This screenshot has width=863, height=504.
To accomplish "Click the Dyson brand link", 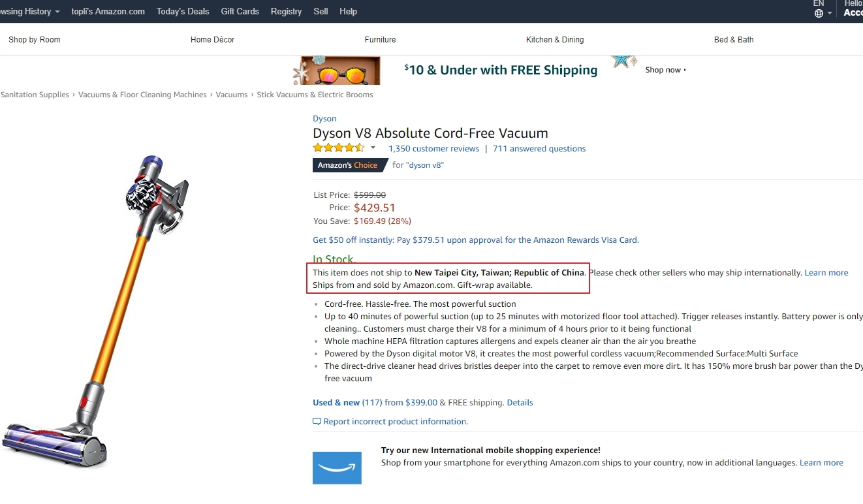I will click(324, 119).
